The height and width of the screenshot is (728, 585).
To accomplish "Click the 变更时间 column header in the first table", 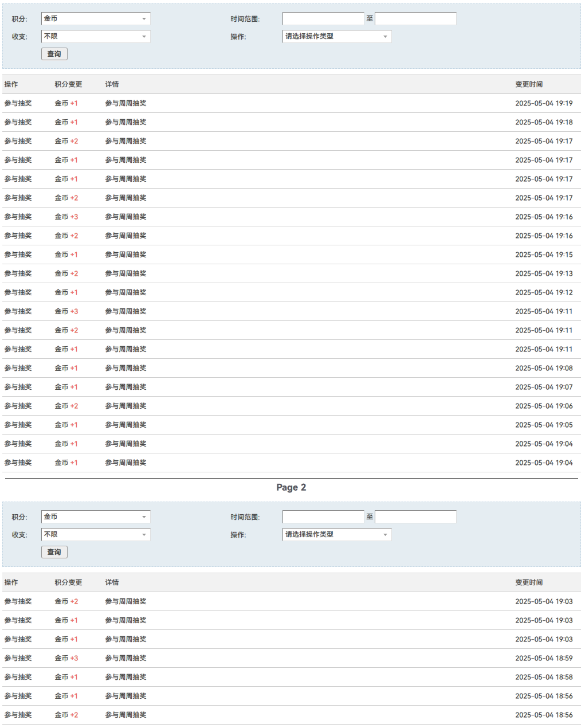I will [528, 84].
